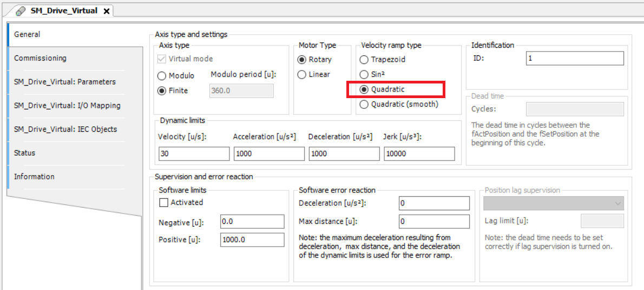This screenshot has height=290, width=644.
Task: Select Trapezoid velocity ramp type
Action: pyautogui.click(x=364, y=60)
